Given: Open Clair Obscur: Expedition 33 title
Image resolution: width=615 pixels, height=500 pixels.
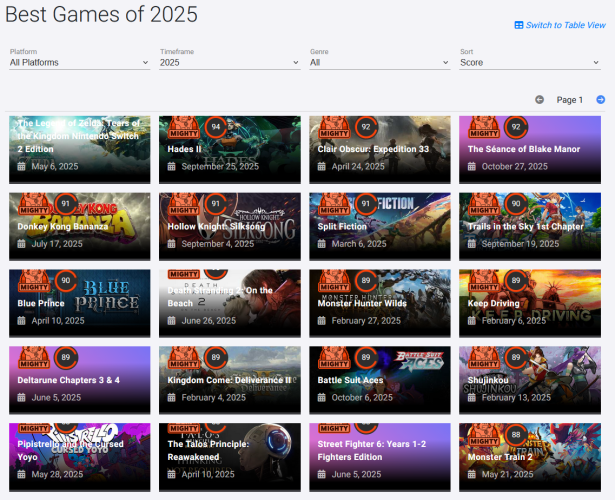Looking at the screenshot, I should (373, 149).
